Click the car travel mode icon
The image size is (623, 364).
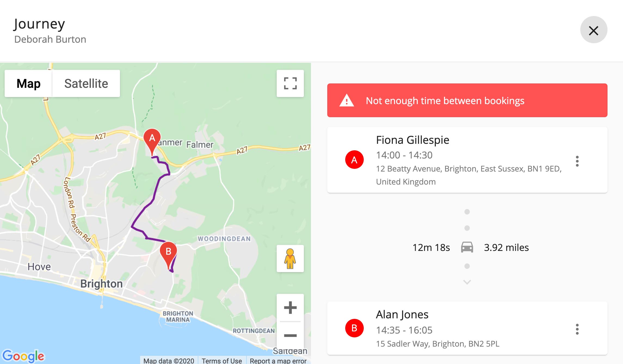tap(467, 247)
